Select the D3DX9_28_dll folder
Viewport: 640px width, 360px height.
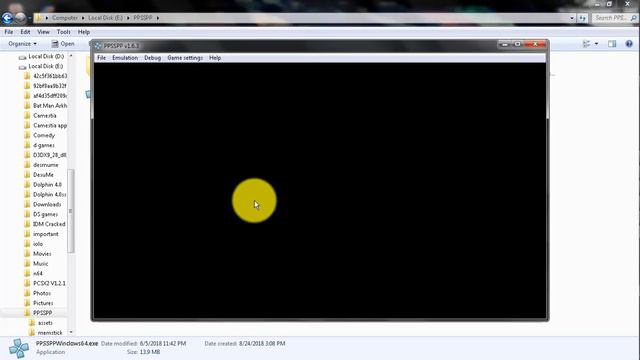pos(49,155)
